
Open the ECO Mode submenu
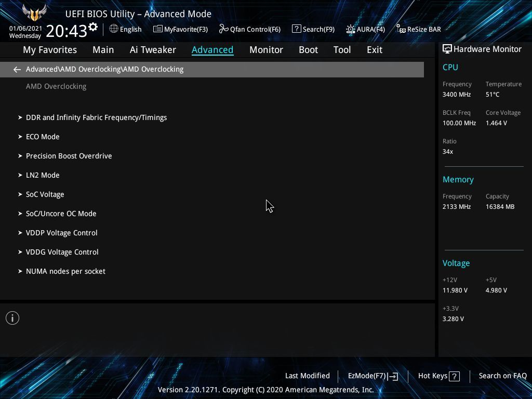coord(43,137)
